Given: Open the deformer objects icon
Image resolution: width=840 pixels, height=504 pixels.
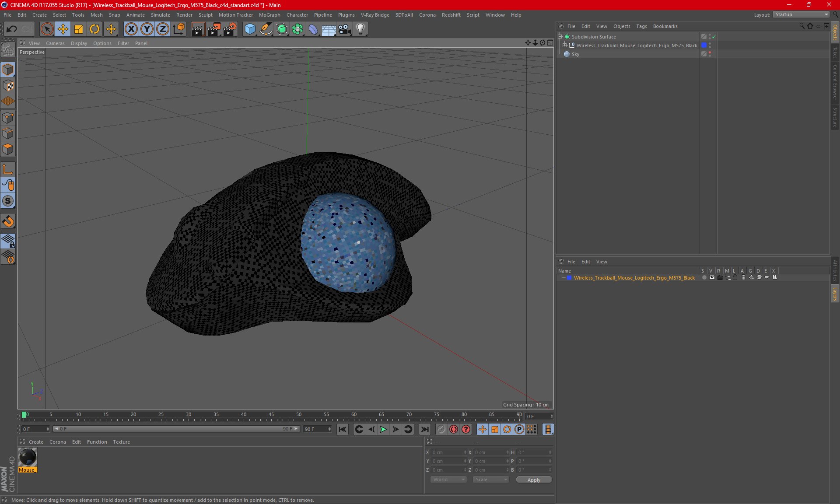Looking at the screenshot, I should (313, 29).
